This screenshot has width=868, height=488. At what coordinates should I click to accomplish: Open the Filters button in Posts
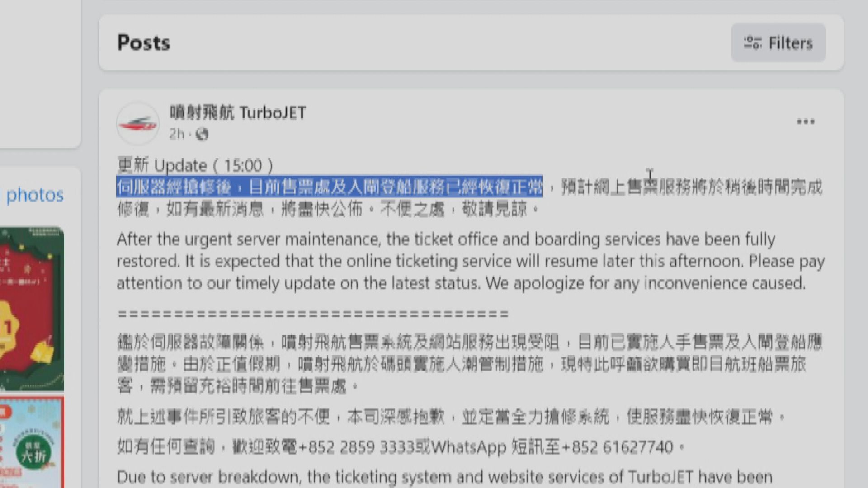[778, 42]
